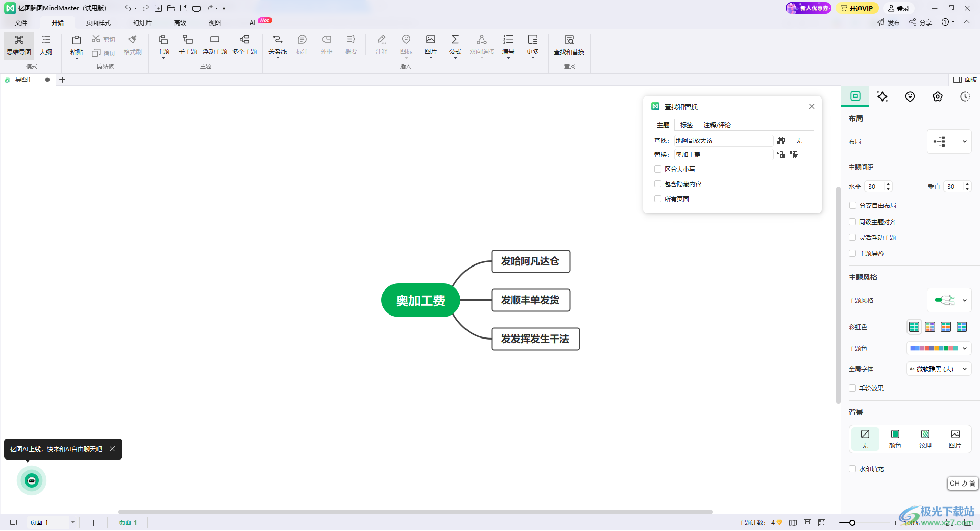Screen dimensions: 980x531
Task: Click the zoom slider handle
Action: click(852, 523)
